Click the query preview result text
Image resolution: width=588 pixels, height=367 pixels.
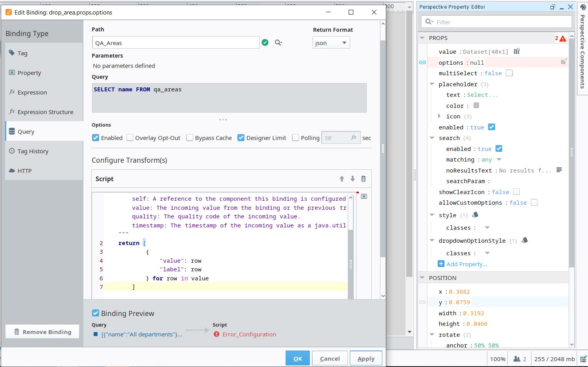(x=141, y=334)
